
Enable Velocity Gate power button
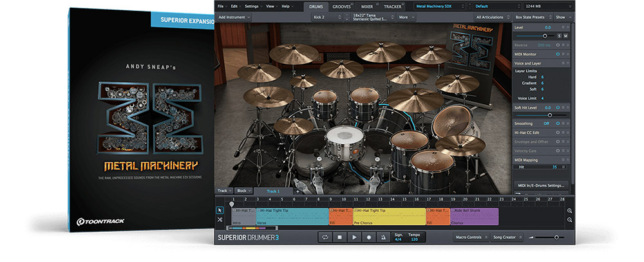coord(558,151)
